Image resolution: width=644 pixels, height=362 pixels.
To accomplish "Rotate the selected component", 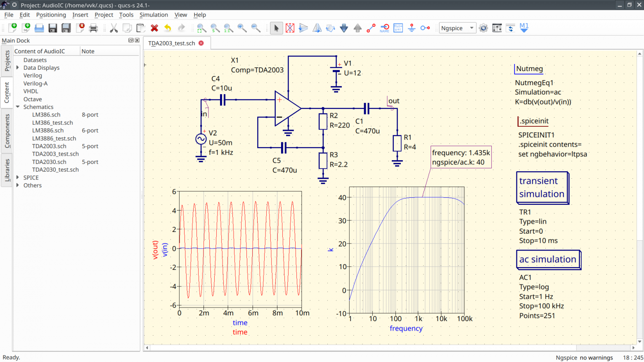I will (330, 28).
